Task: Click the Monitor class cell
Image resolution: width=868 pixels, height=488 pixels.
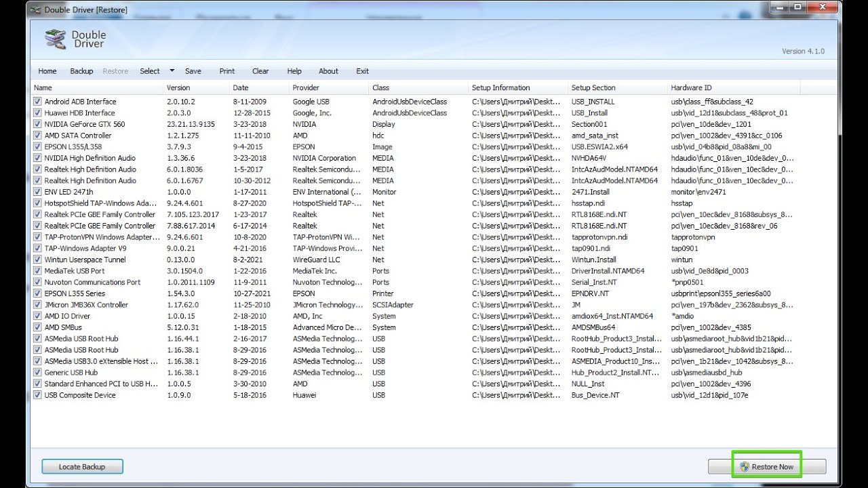Action: [x=384, y=192]
